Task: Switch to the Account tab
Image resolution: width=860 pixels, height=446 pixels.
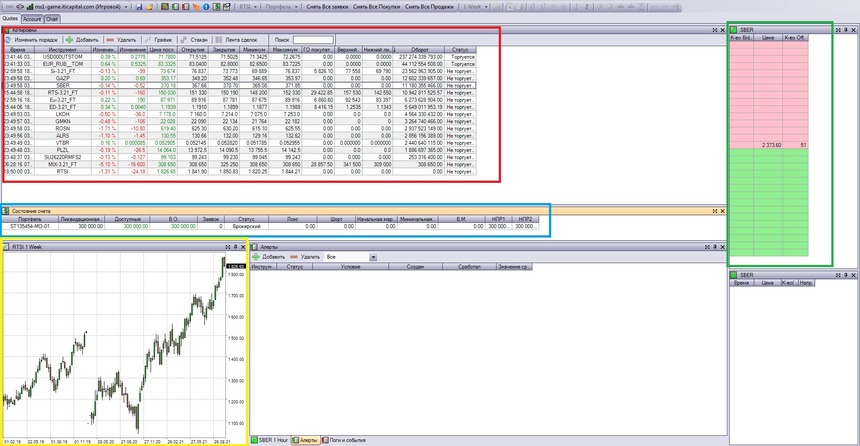Action: click(x=32, y=19)
